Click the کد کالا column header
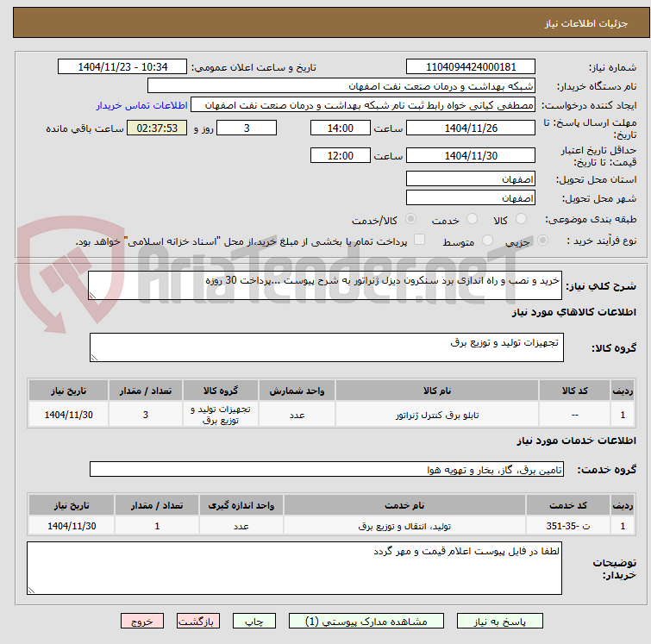This screenshot has width=651, height=644. 574,391
